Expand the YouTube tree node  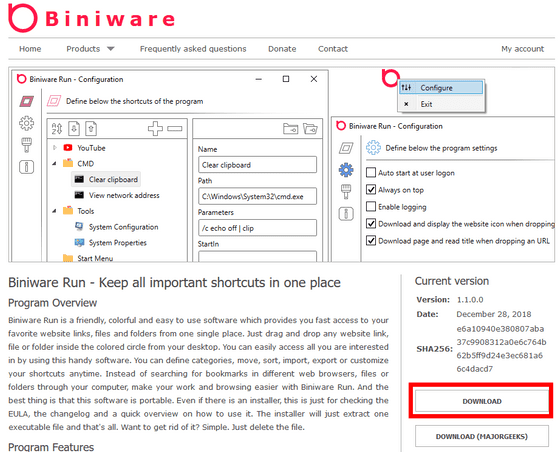55,147
